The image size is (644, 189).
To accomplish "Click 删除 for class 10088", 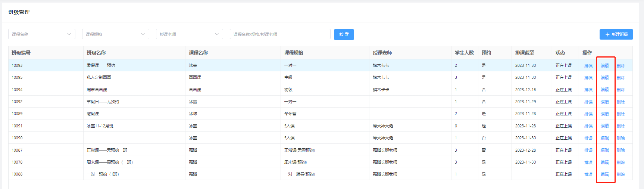I will (620, 174).
